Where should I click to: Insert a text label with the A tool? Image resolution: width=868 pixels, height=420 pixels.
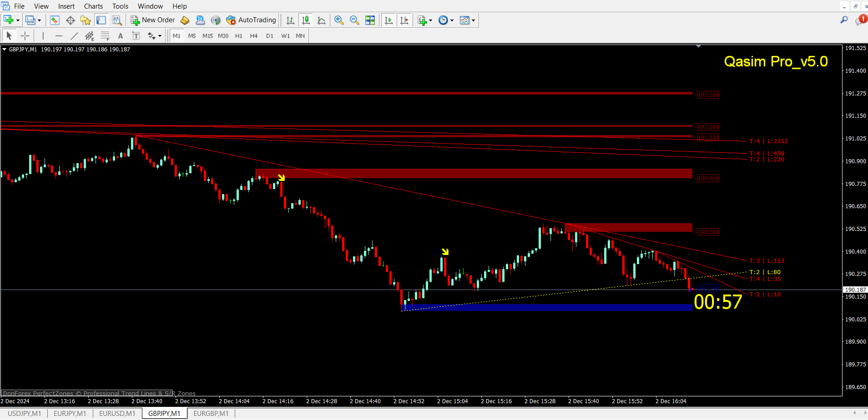coord(121,35)
